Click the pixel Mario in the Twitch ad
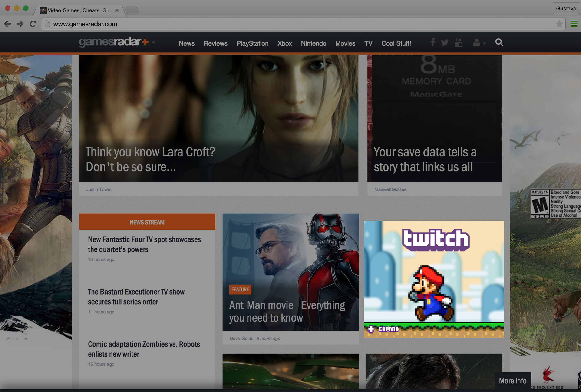 [431, 293]
